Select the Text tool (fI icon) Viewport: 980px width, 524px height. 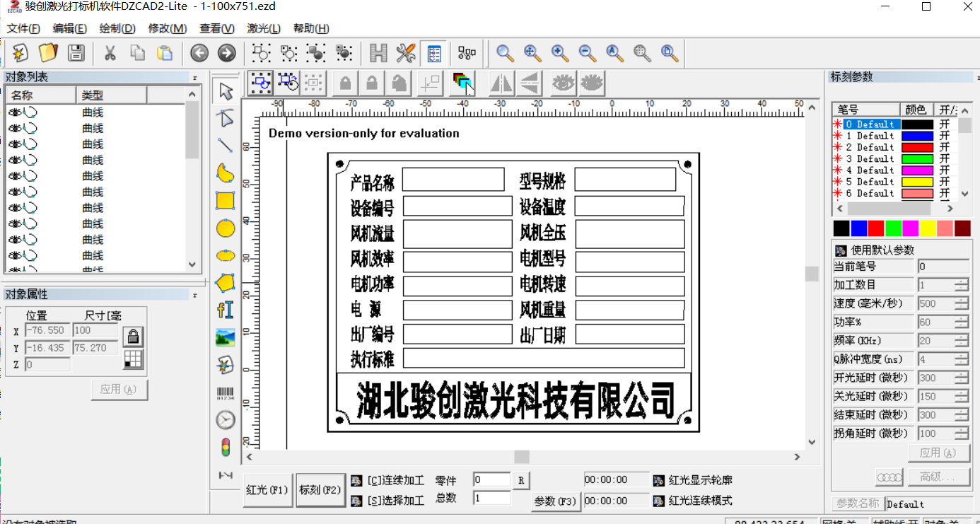click(226, 310)
